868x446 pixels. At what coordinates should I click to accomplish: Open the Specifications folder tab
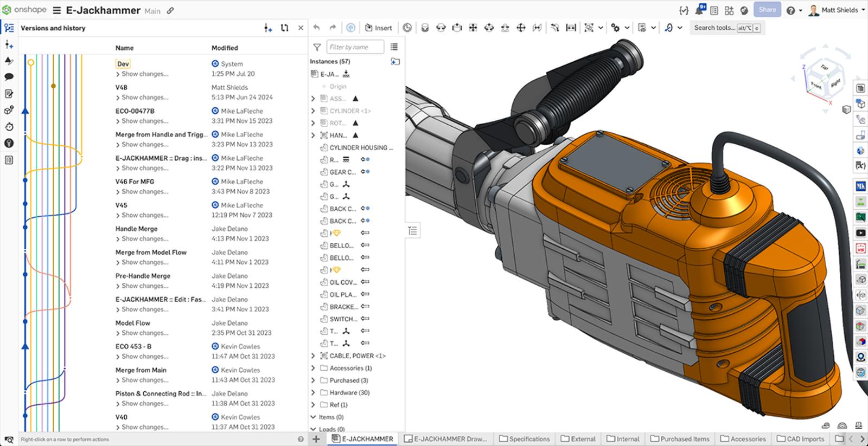pyautogui.click(x=524, y=439)
